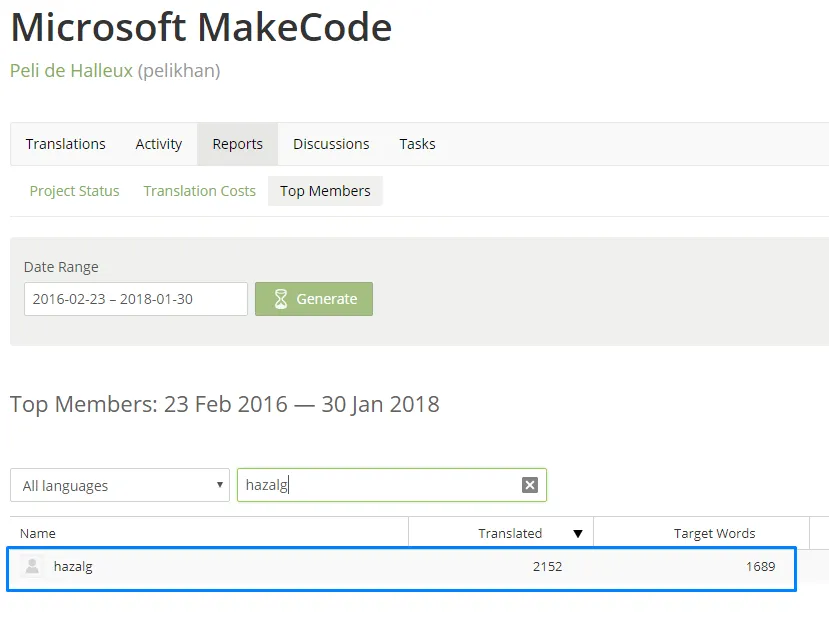
Task: Click the target words value 1689
Action: [x=760, y=566]
